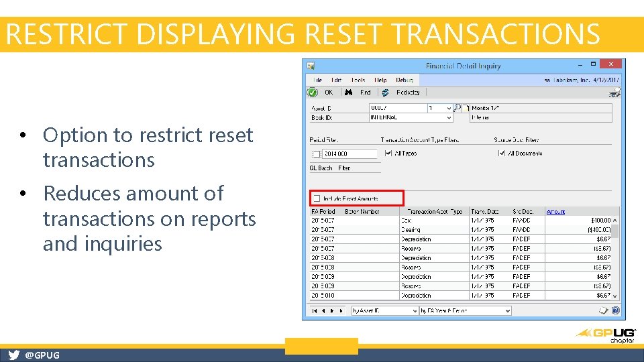
Task: Click the Transaction Acct Type column header
Action: click(435, 212)
